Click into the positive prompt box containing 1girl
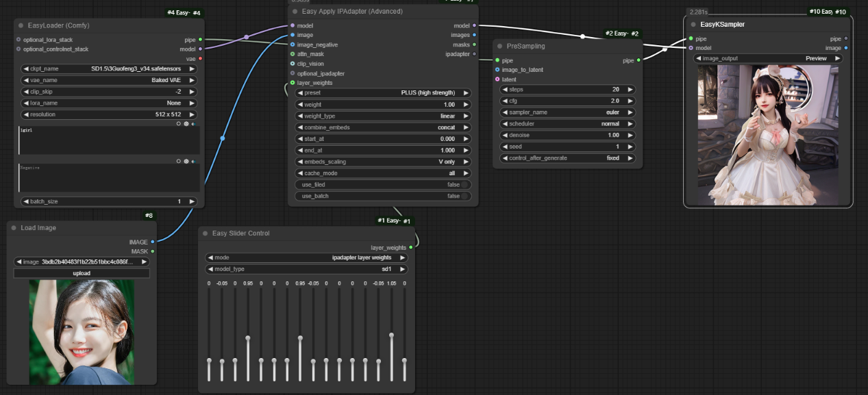Screen dimensions: 868x395 coord(109,140)
